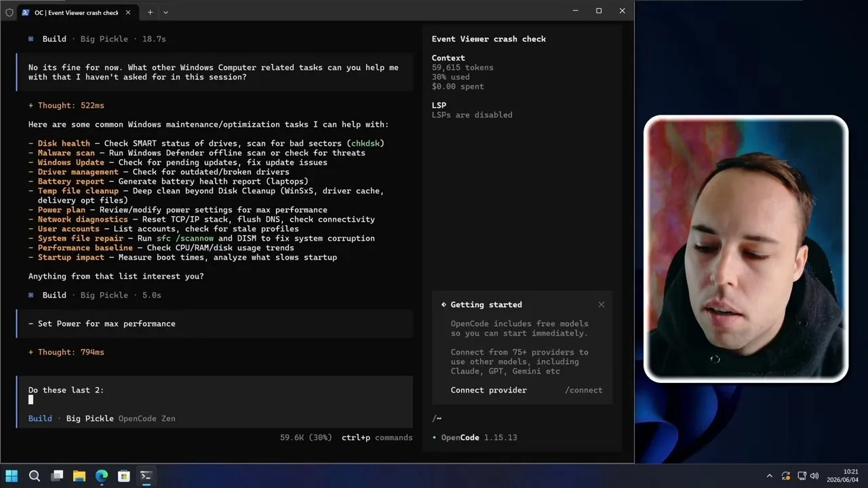Click Connect provider option

coord(488,390)
